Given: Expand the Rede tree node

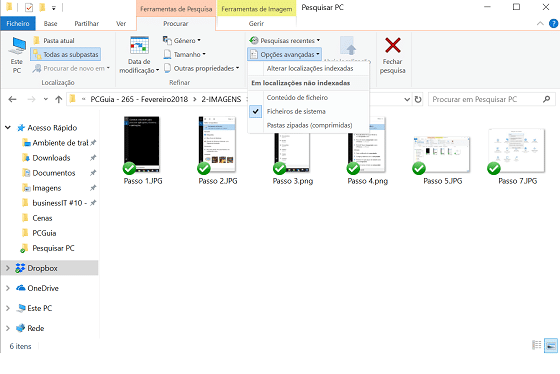Looking at the screenshot, I should click(x=8, y=328).
